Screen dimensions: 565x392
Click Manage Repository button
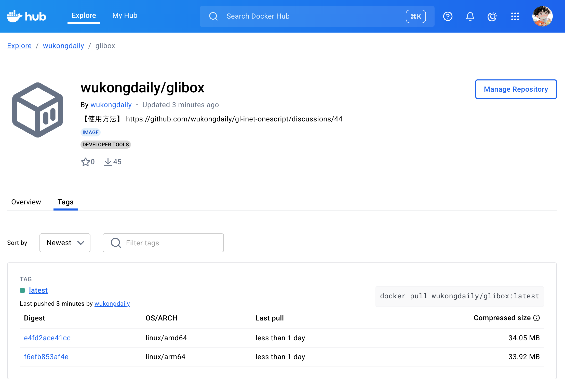point(516,89)
